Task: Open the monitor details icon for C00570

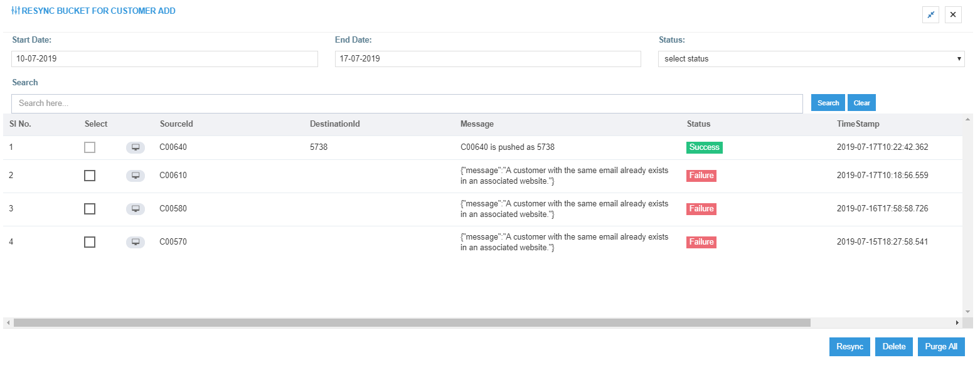Action: (x=135, y=241)
